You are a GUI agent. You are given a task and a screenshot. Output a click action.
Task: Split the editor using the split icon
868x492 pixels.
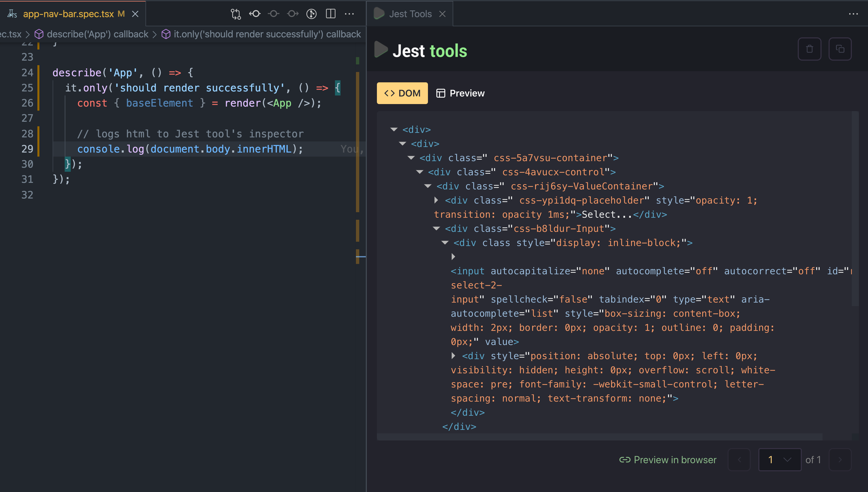pos(330,14)
